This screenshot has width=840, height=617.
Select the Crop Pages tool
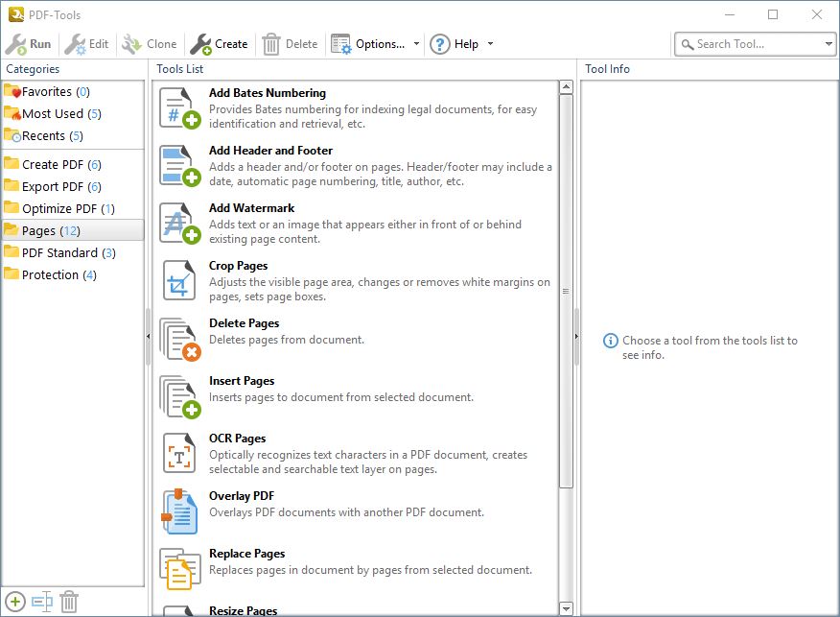click(238, 266)
